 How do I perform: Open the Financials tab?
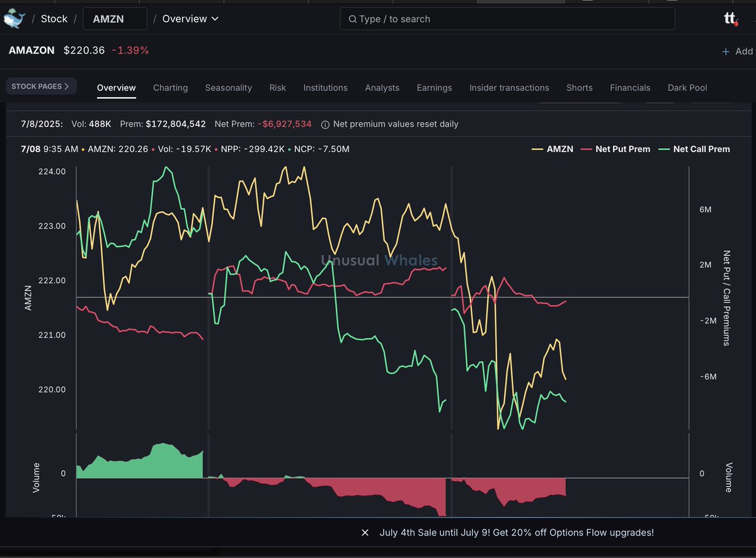[630, 88]
